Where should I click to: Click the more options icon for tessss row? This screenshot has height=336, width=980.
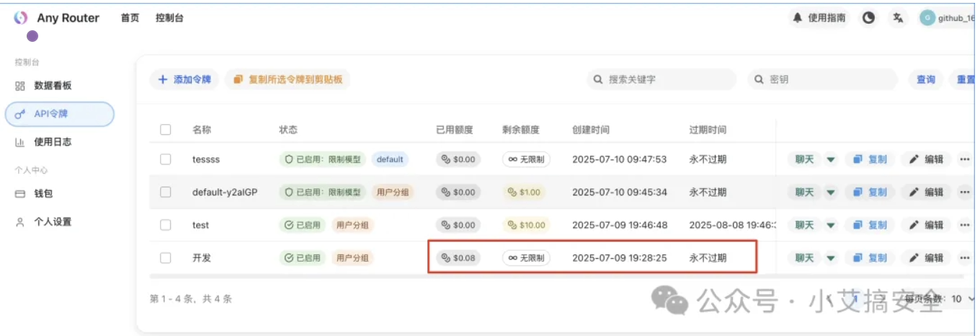[x=964, y=159]
